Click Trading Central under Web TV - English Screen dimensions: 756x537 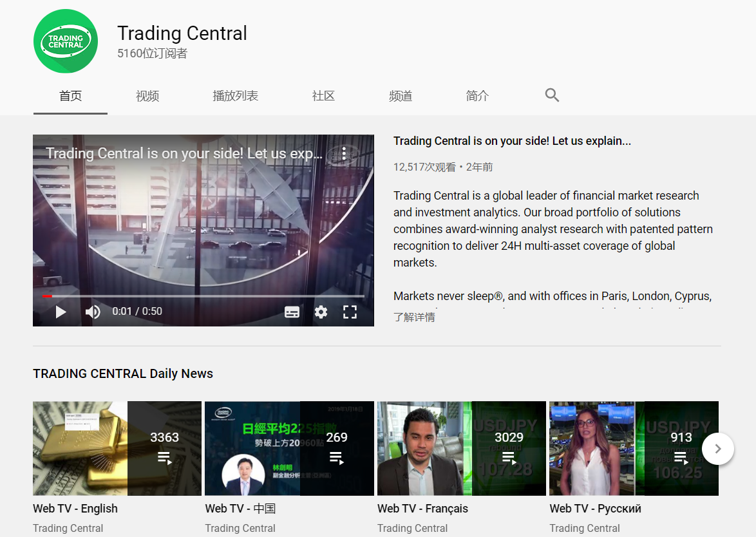pyautogui.click(x=68, y=529)
